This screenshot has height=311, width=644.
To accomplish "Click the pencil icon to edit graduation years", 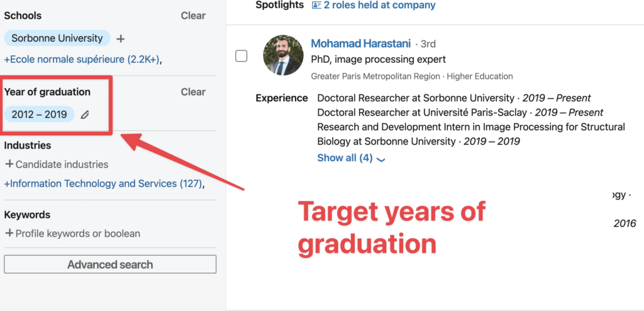I will pyautogui.click(x=85, y=115).
